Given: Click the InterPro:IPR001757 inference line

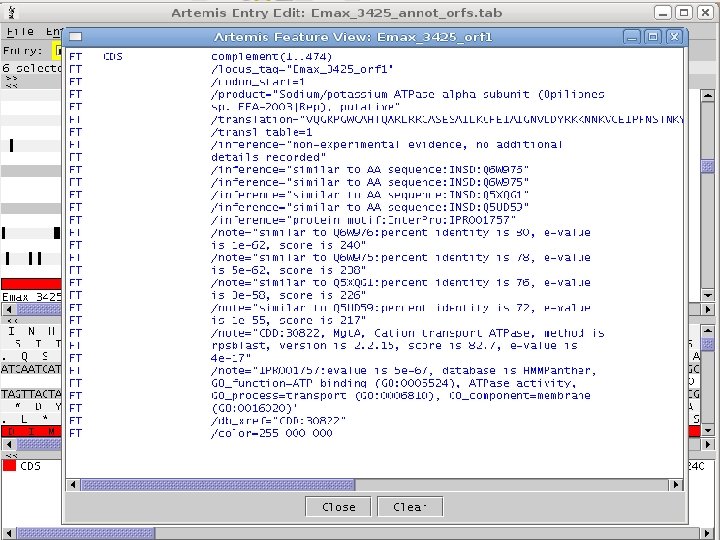Looking at the screenshot, I should 363,220.
